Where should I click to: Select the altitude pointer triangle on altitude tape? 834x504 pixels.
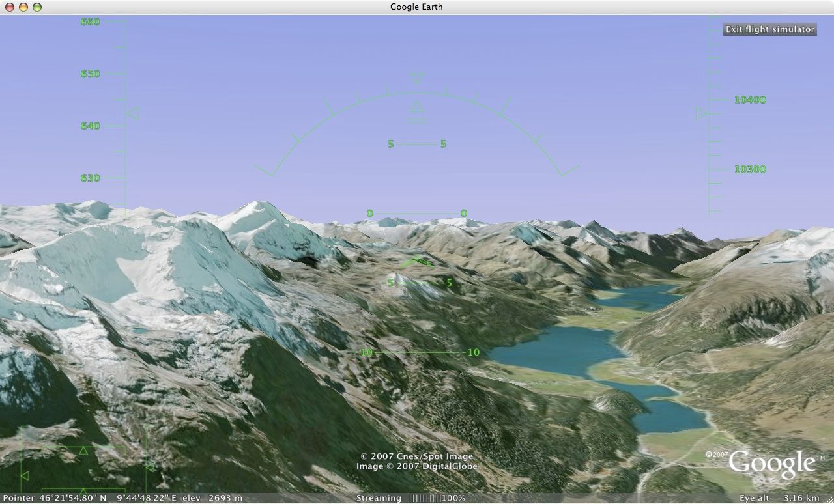point(701,113)
